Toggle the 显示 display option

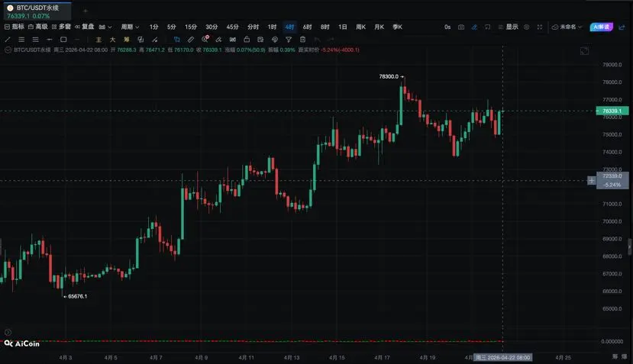(509, 27)
